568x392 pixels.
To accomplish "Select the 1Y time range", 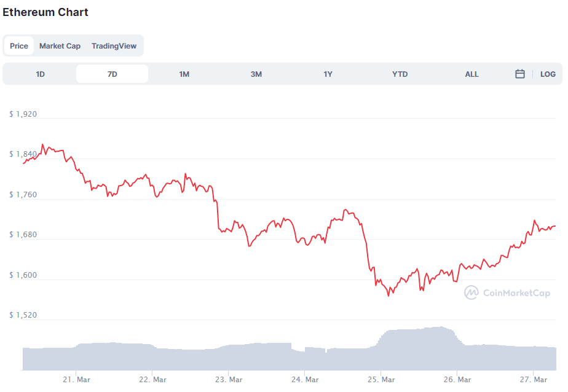I will tap(328, 74).
